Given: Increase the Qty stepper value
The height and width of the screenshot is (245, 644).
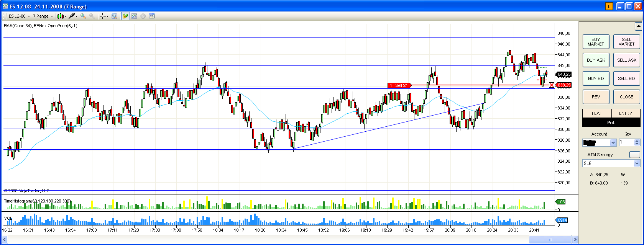Looking at the screenshot, I should click(x=637, y=141).
